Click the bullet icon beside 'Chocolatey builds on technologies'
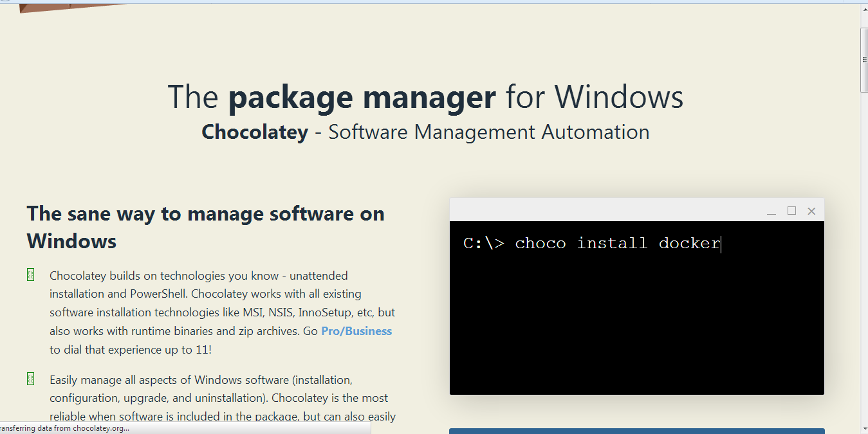 click(x=30, y=275)
